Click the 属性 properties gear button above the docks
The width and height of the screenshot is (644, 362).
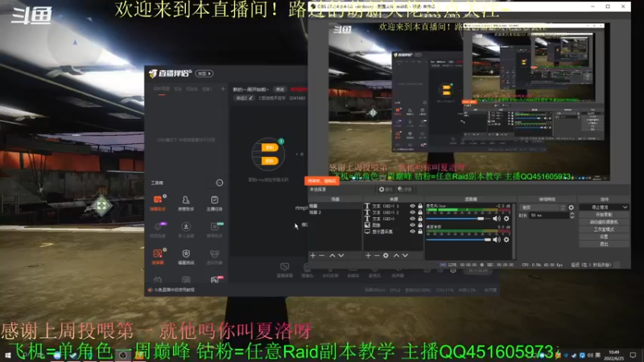pos(385,189)
